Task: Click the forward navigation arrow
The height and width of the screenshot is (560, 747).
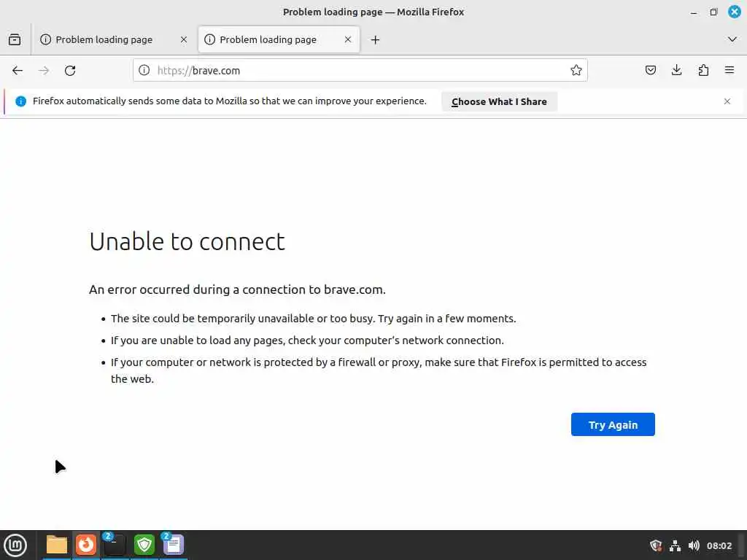Action: click(44, 71)
